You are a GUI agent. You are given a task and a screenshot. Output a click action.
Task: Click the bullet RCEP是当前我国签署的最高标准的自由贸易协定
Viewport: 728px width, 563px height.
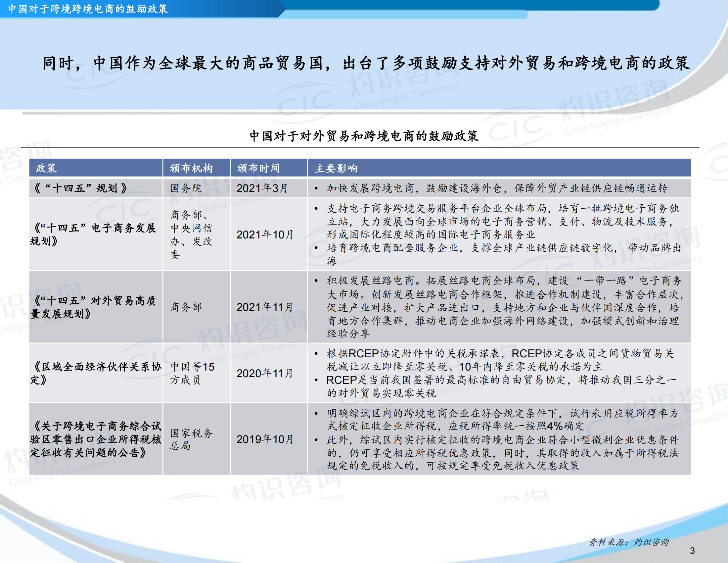(501, 386)
